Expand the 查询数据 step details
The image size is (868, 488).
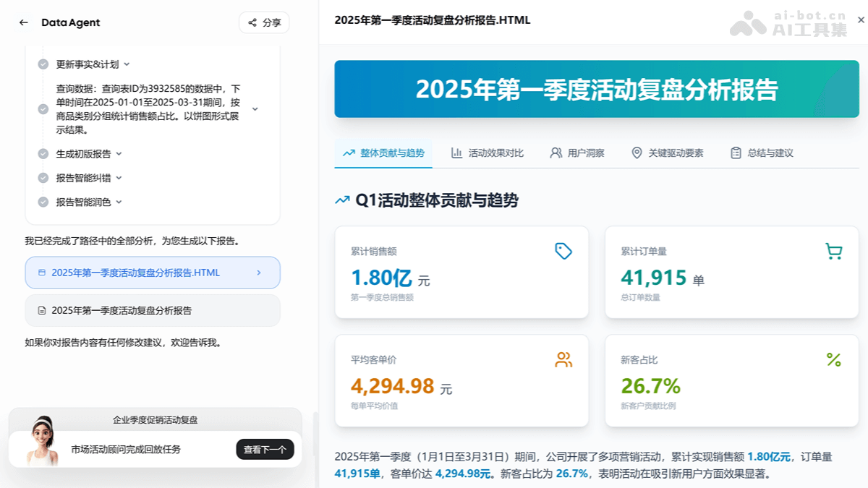tap(254, 108)
